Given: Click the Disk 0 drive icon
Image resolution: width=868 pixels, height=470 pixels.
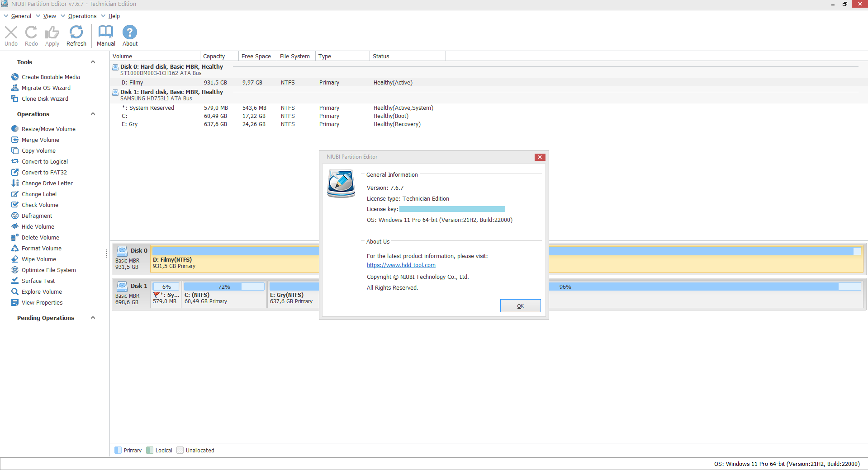Looking at the screenshot, I should coord(122,251).
